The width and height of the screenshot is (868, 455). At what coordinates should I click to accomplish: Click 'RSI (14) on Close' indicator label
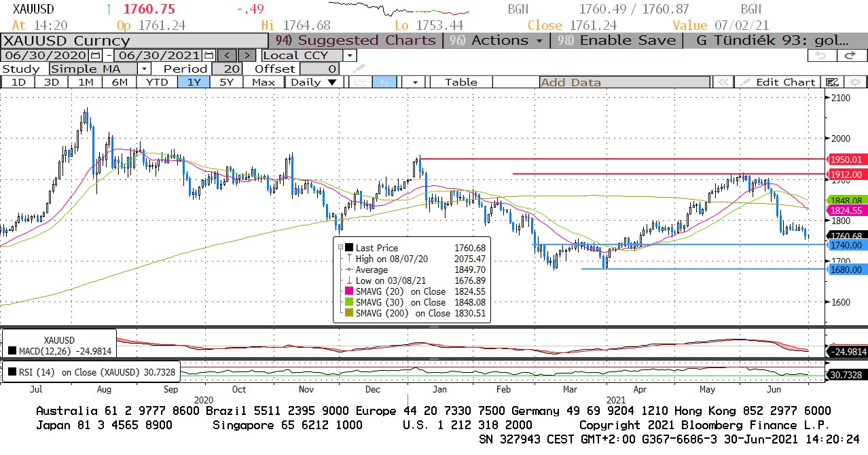58,372
